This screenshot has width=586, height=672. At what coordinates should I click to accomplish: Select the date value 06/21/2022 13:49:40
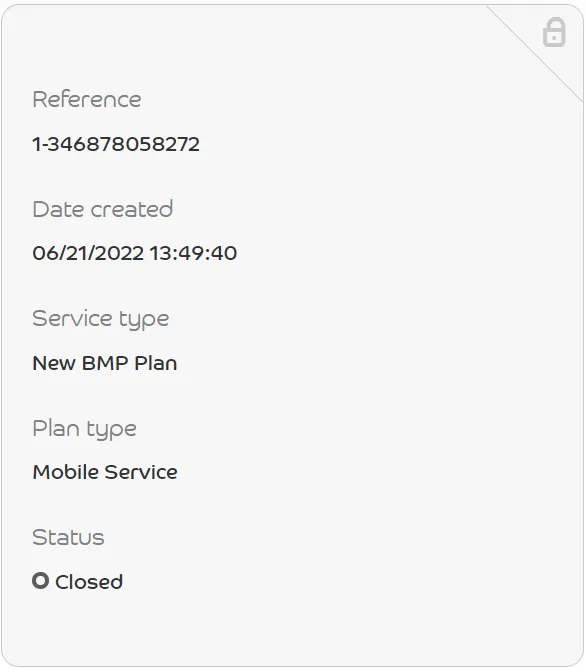click(135, 253)
